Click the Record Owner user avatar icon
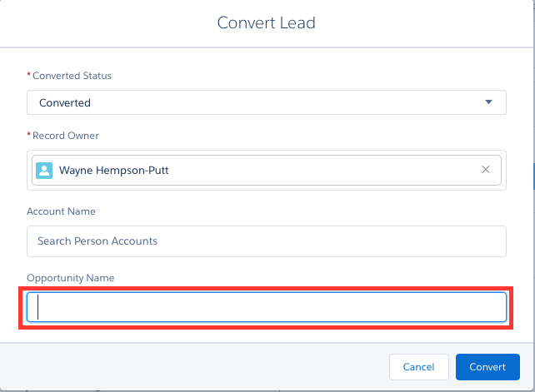This screenshot has width=535, height=392. pyautogui.click(x=45, y=170)
